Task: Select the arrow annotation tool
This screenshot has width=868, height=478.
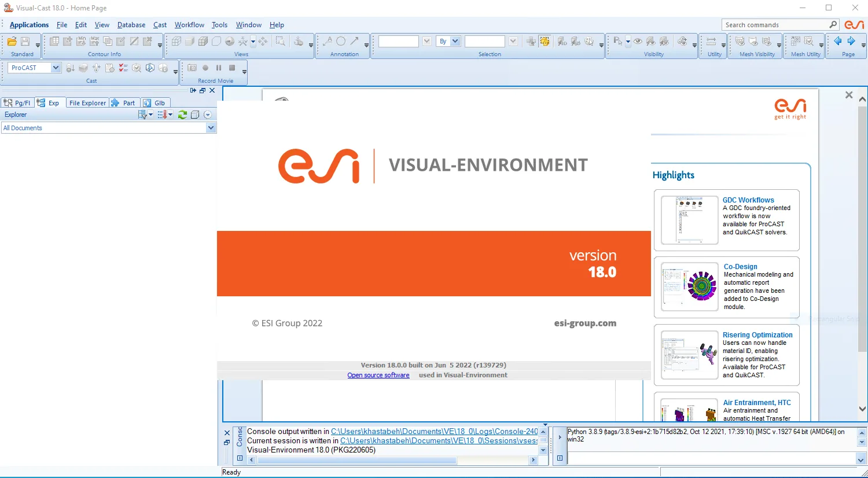Action: click(354, 42)
